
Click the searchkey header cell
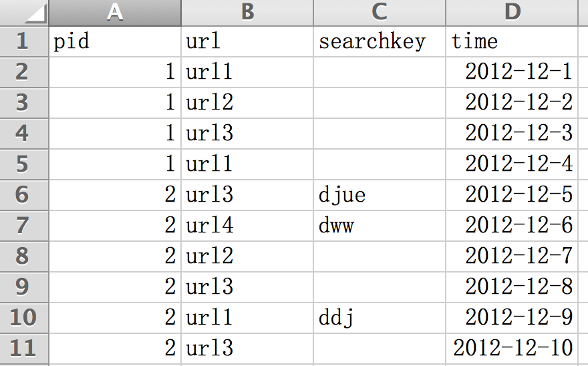[380, 41]
